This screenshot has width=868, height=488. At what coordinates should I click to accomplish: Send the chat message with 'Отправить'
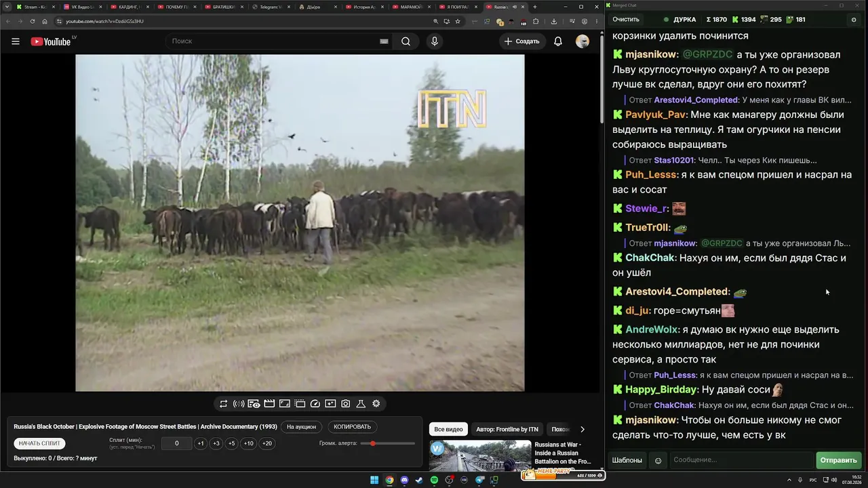point(839,460)
